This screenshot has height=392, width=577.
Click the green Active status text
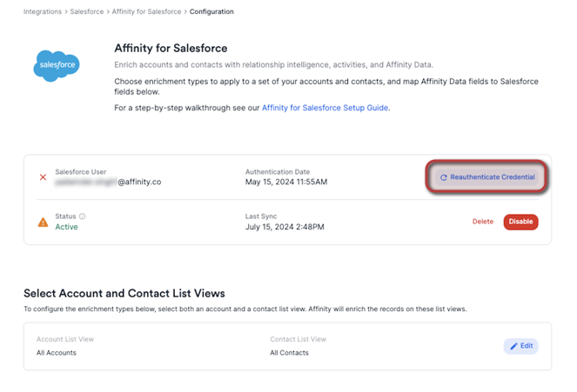tap(66, 227)
